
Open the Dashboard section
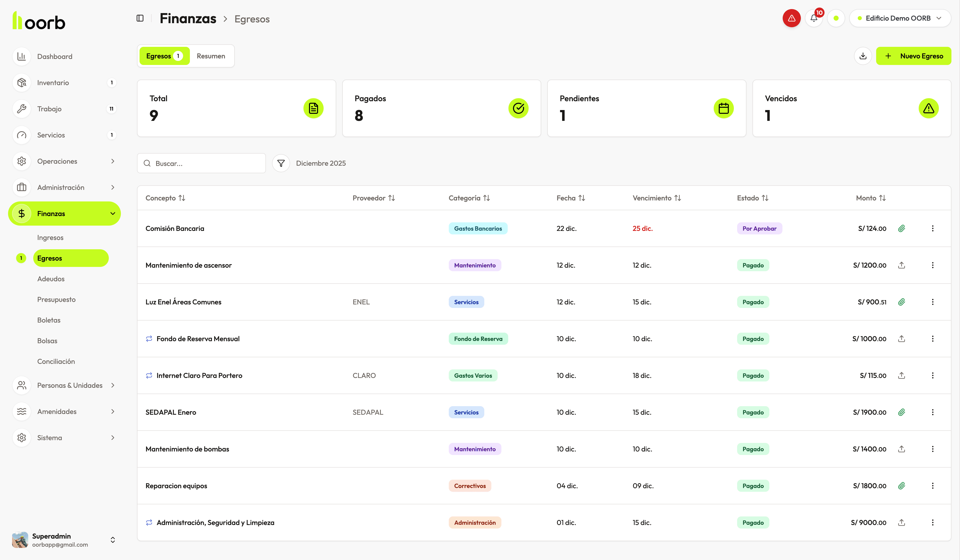coord(54,56)
